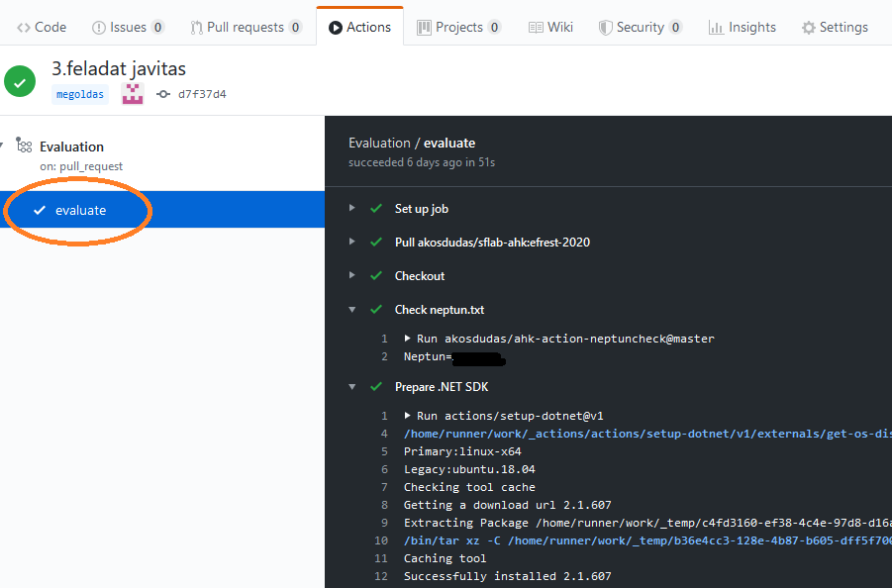This screenshot has width=892, height=588.
Task: Click the Pull requests icon
Action: point(197,27)
